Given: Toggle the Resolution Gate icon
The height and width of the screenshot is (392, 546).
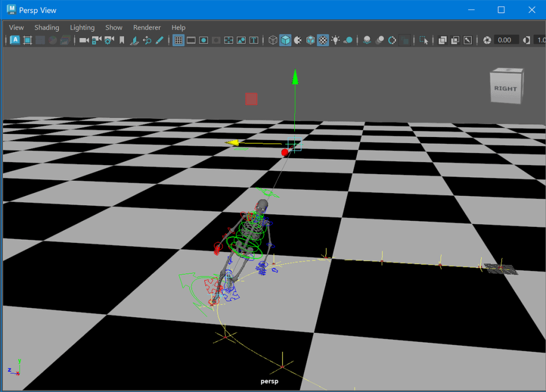Looking at the screenshot, I should tap(204, 40).
